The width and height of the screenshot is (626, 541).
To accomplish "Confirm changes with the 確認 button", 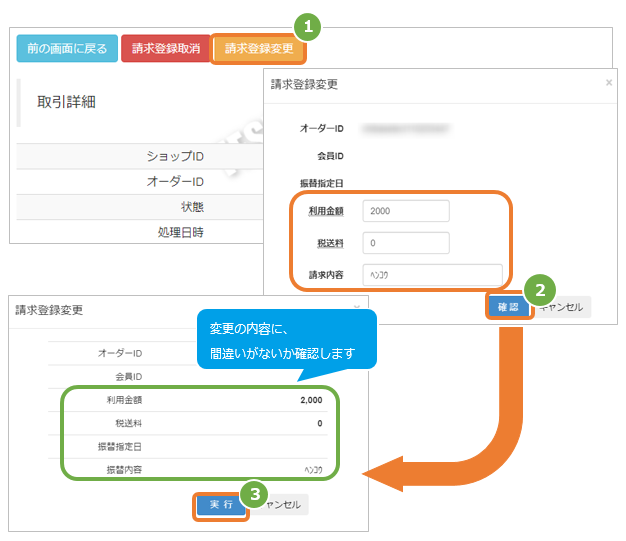I will pos(508,307).
